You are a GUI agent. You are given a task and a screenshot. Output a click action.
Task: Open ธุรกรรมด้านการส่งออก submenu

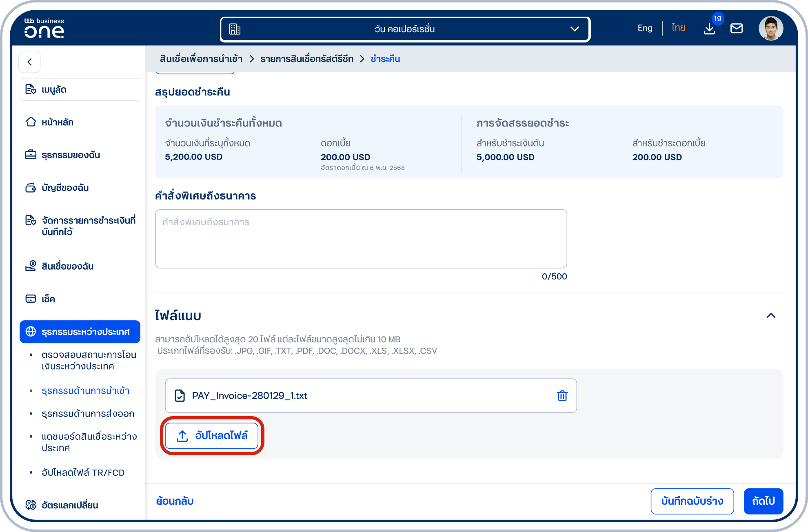(x=88, y=414)
